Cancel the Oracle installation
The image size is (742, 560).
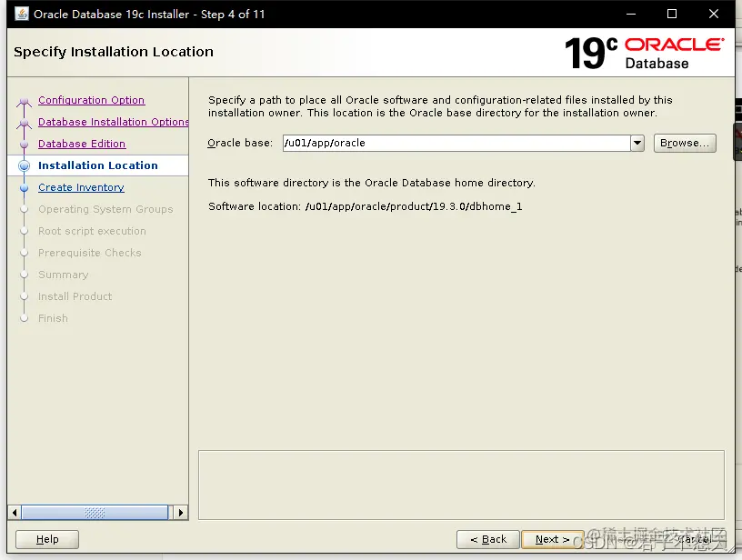coord(696,539)
